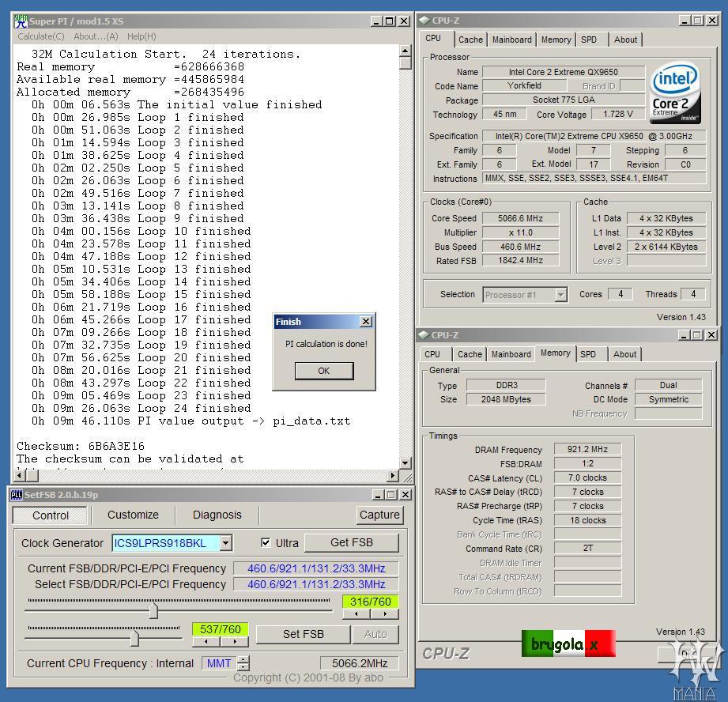Open the Calculate(C) menu in Super PI

41,36
